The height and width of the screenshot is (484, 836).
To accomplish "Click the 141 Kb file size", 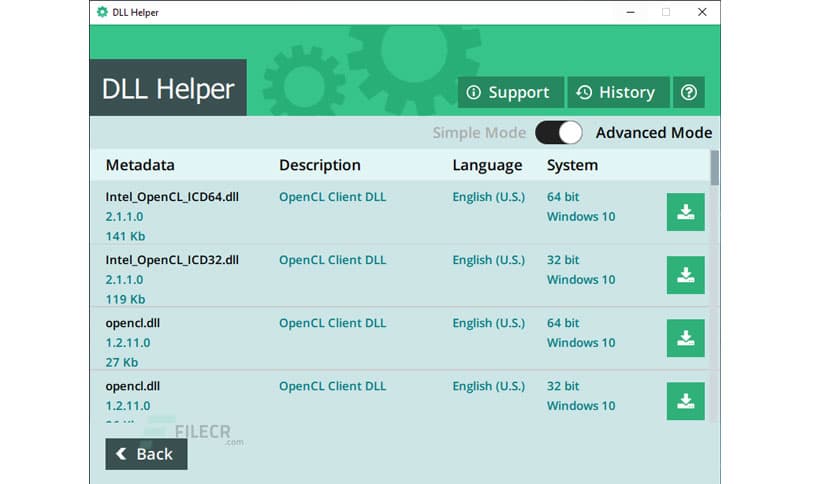I will pyautogui.click(x=125, y=236).
